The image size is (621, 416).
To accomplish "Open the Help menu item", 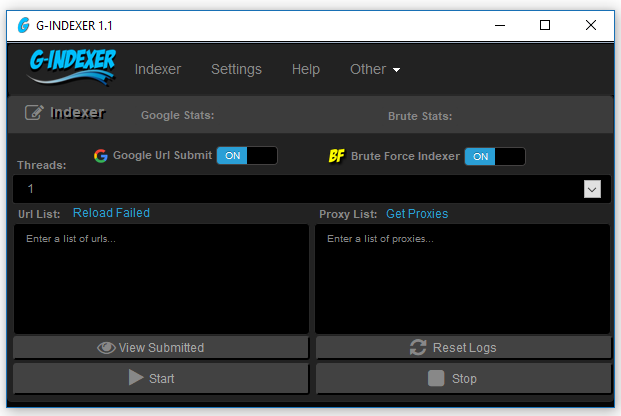I will click(306, 69).
